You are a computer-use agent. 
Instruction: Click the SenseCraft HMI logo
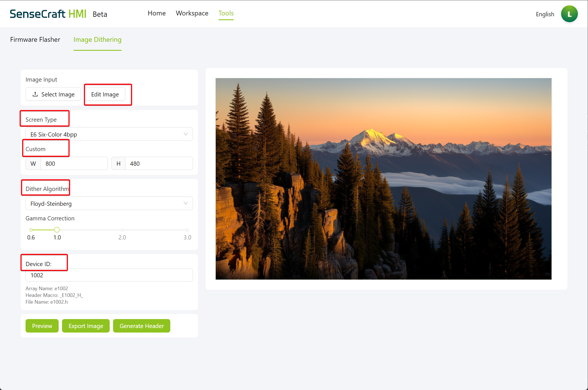tap(48, 14)
